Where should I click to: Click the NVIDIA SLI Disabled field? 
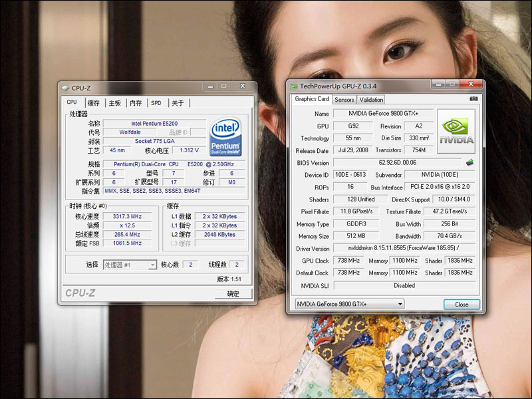click(x=404, y=286)
